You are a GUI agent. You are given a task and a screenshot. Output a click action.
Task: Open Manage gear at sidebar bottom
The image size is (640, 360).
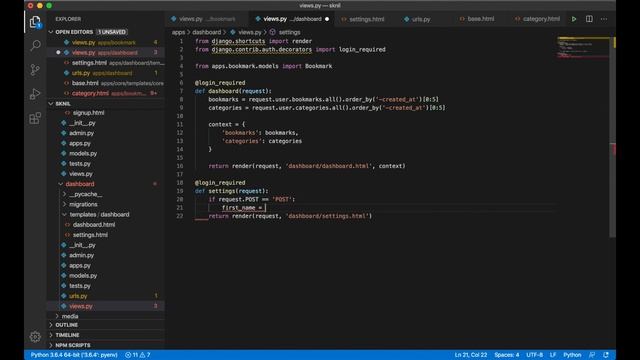pos(35,337)
